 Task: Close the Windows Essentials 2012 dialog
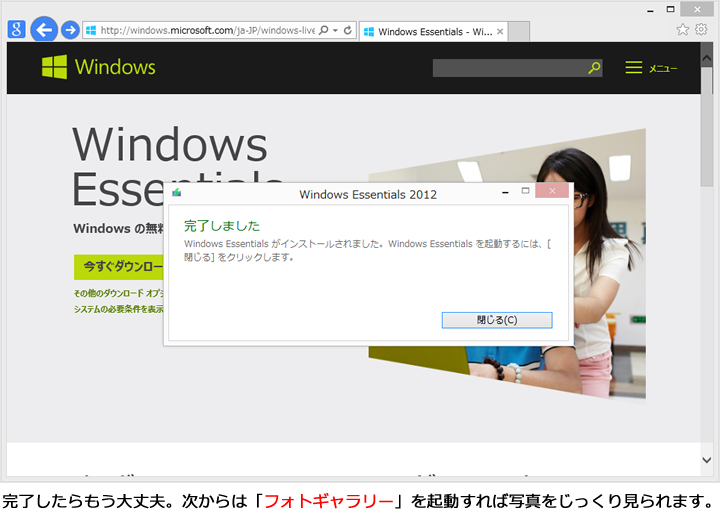click(552, 191)
